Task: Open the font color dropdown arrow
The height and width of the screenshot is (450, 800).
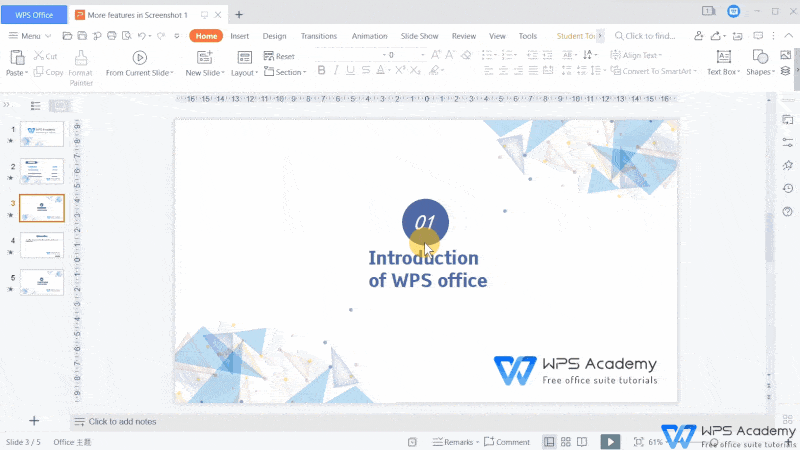Action: click(x=389, y=70)
